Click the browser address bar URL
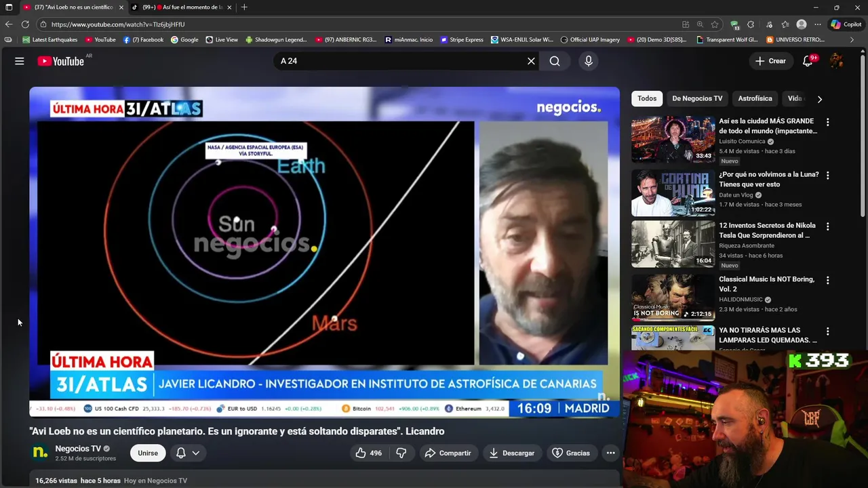The height and width of the screenshot is (488, 868). pyautogui.click(x=118, y=24)
